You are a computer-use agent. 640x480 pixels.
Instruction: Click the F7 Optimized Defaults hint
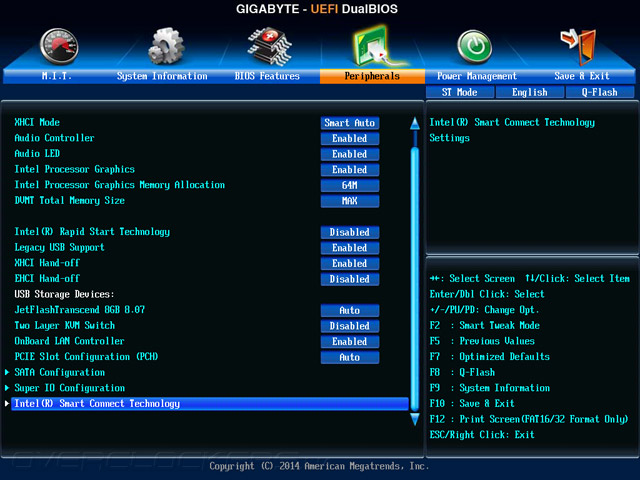click(x=489, y=357)
